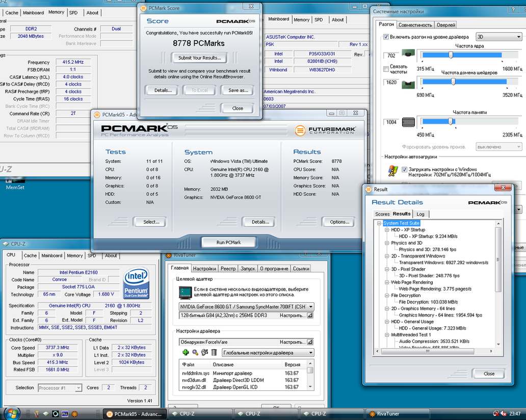The image size is (526, 420).
Task: Switch to the PCMark05 - Advanc... taskbar button
Action: click(135, 413)
